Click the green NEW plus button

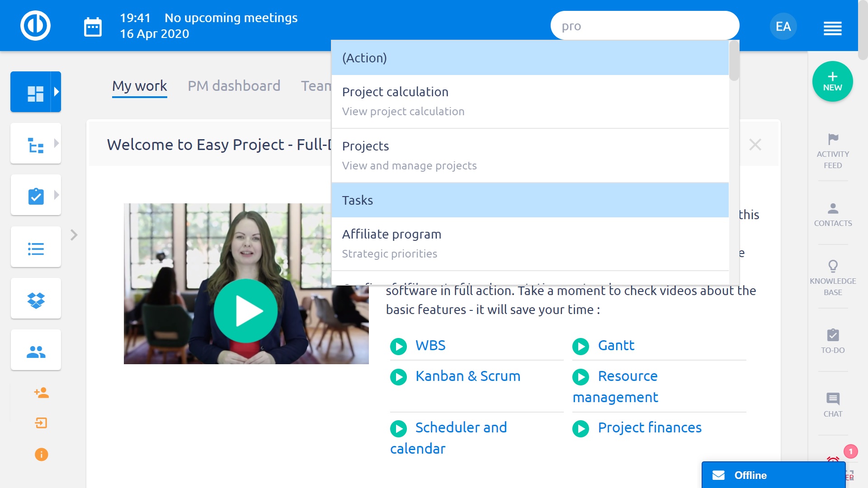tap(832, 81)
